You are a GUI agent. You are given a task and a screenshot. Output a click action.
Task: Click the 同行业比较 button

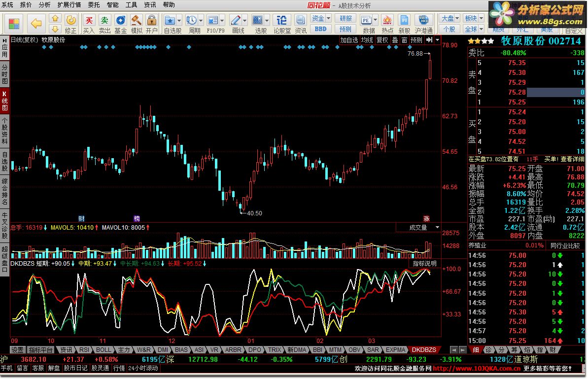[565, 245]
